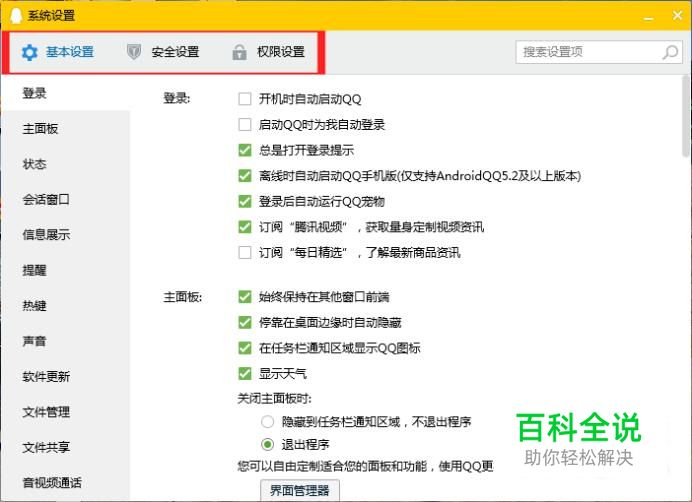Select 文件管理 in the sidebar
The width and height of the screenshot is (692, 502).
65,411
